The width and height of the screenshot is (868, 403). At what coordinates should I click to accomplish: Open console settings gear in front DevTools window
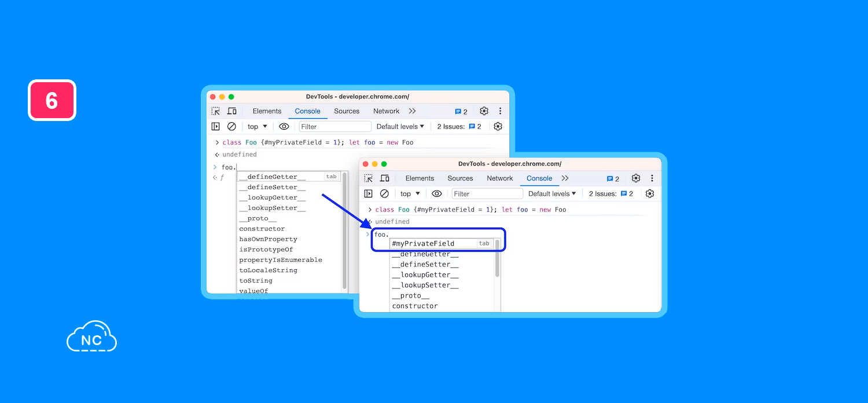[650, 193]
